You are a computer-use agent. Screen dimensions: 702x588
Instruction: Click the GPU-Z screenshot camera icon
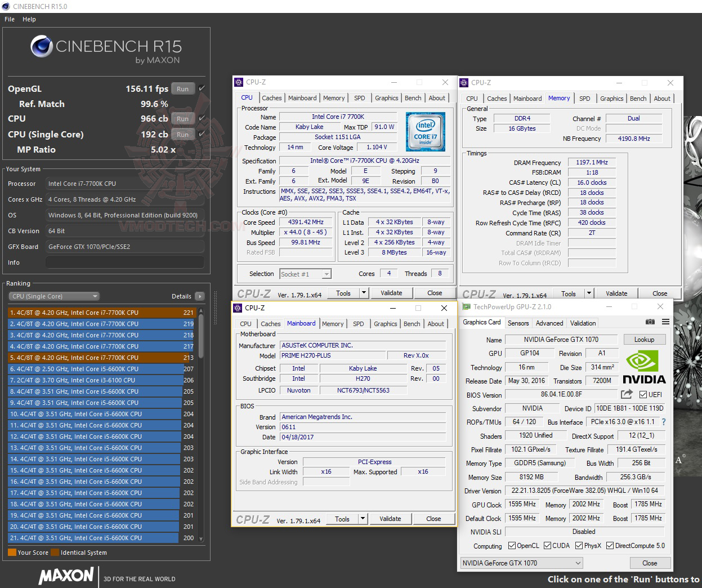click(650, 322)
